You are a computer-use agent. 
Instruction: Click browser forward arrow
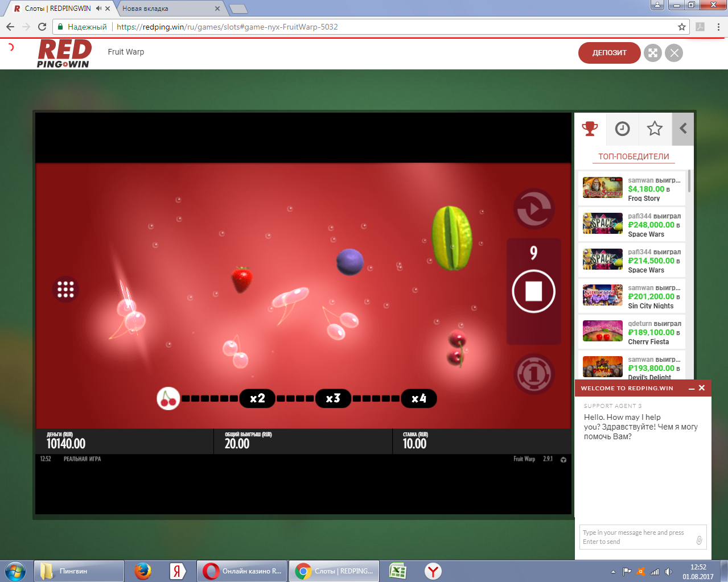(x=26, y=27)
